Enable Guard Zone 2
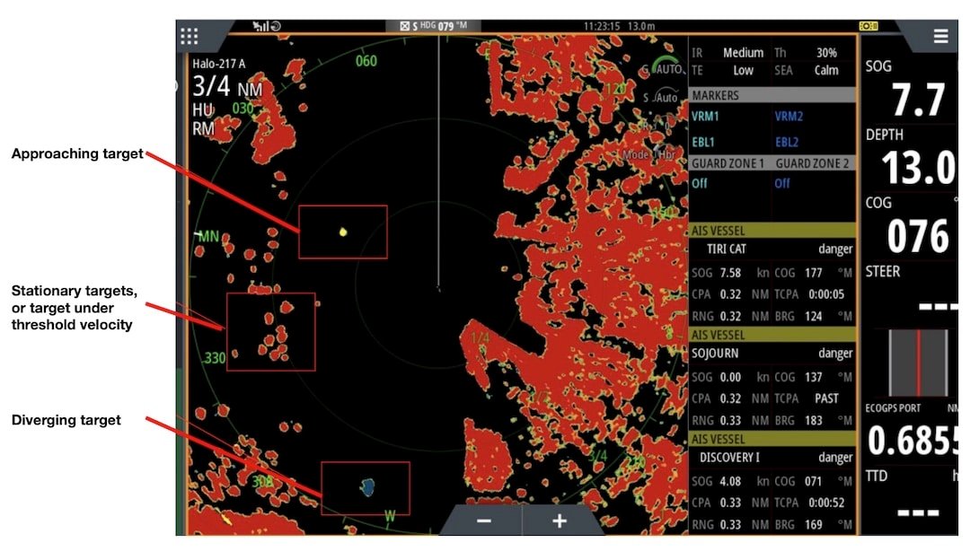The image size is (970, 560). pyautogui.click(x=782, y=183)
